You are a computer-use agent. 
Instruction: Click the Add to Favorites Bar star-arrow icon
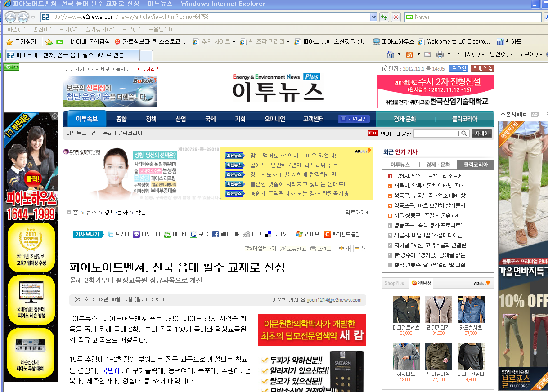pyautogui.click(x=49, y=42)
